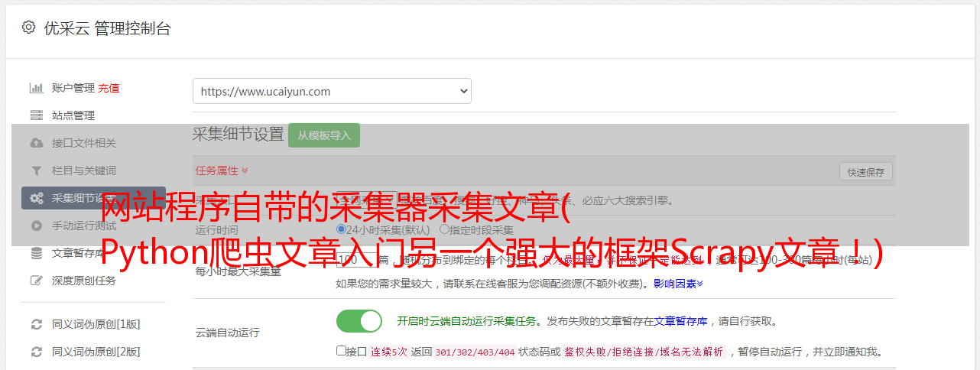The image size is (980, 370).
Task: Click the 301/302/403/404 status code text
Action: click(x=474, y=352)
